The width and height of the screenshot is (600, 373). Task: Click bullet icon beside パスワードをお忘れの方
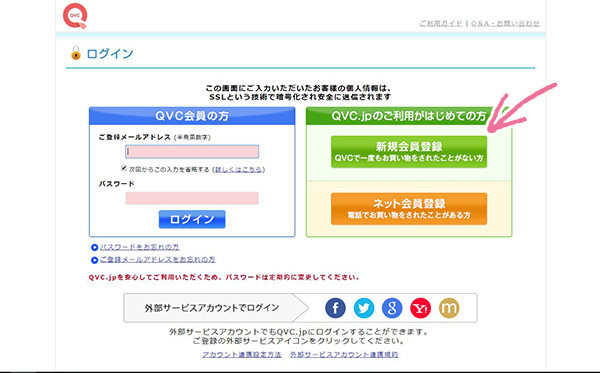coord(95,248)
